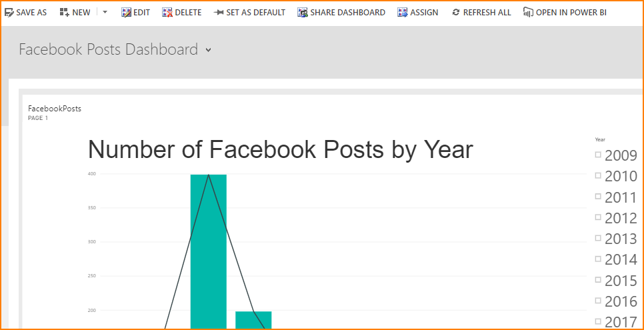Toggle the 2012 year filter checkbox
The width and height of the screenshot is (644, 330).
tap(598, 217)
